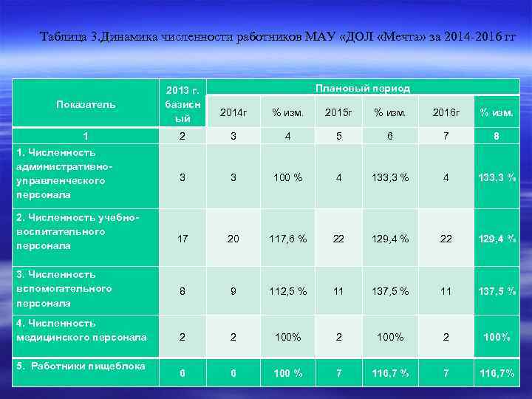Click '133,3 %' in the eighth column
The image size is (532, 399).
pyautogui.click(x=497, y=177)
